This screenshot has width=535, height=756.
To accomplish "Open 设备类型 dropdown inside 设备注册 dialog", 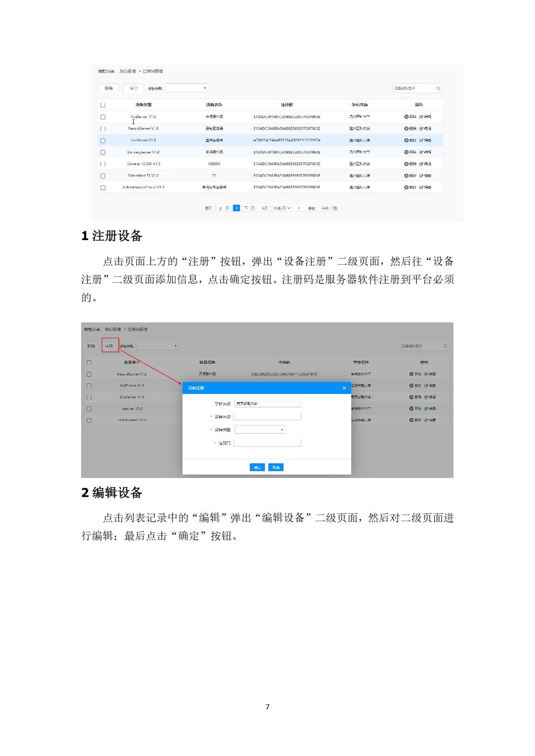I will (x=260, y=430).
